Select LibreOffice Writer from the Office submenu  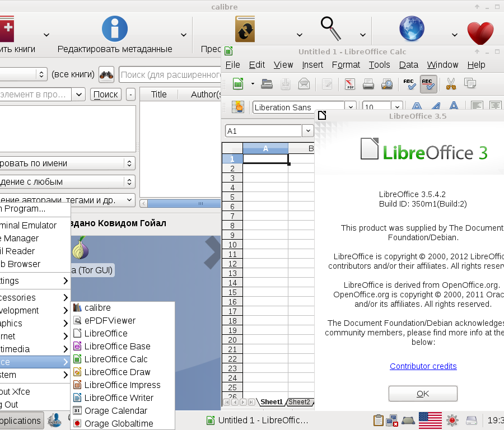tap(123, 398)
